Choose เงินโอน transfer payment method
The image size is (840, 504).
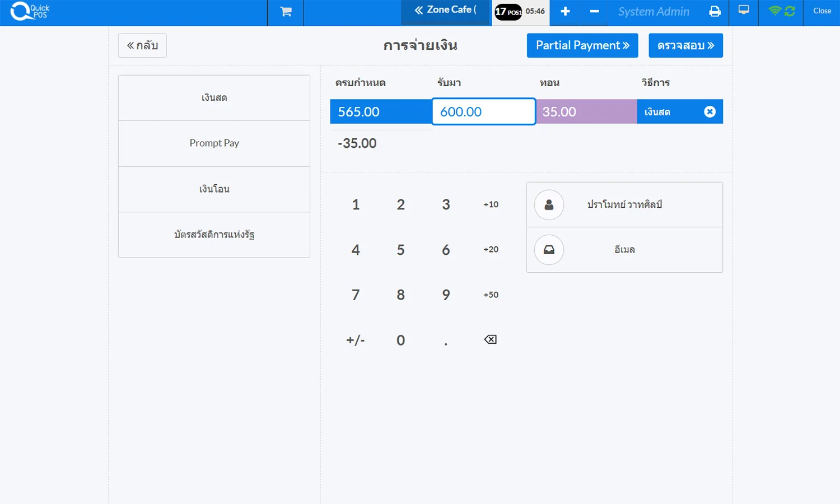(214, 189)
